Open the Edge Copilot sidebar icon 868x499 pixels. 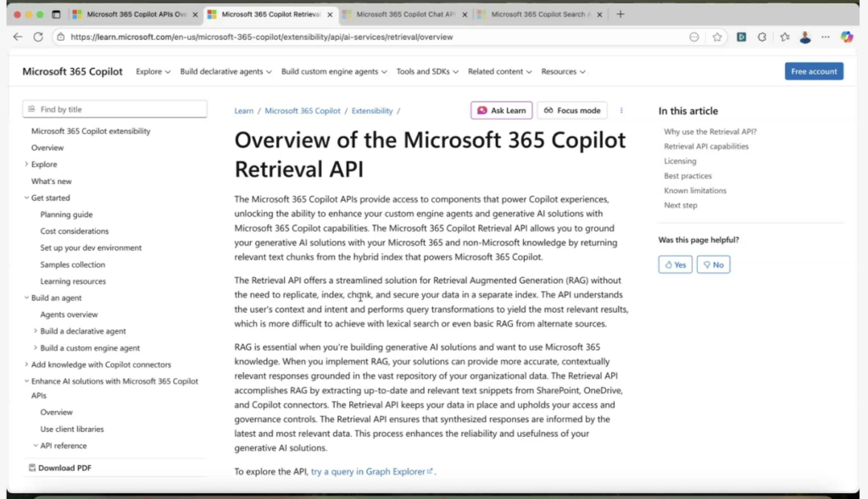(x=846, y=37)
